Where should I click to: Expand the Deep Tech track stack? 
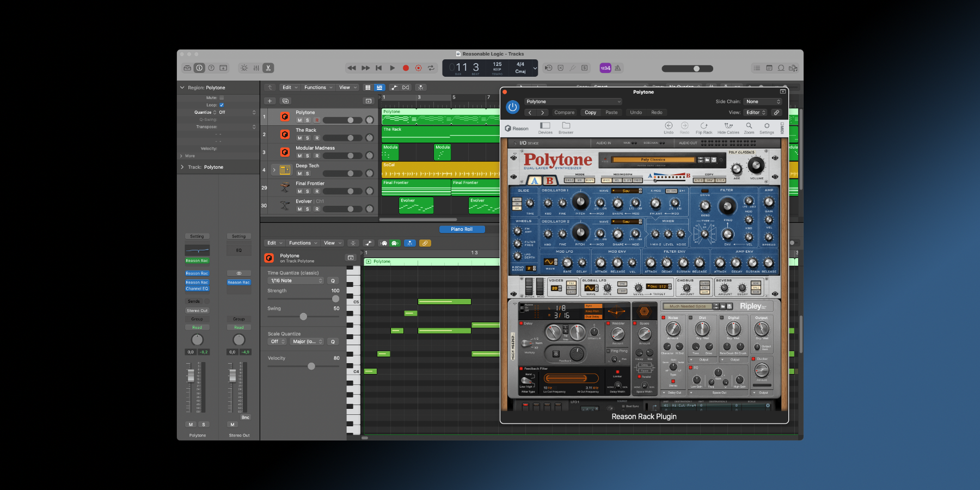[x=274, y=170]
